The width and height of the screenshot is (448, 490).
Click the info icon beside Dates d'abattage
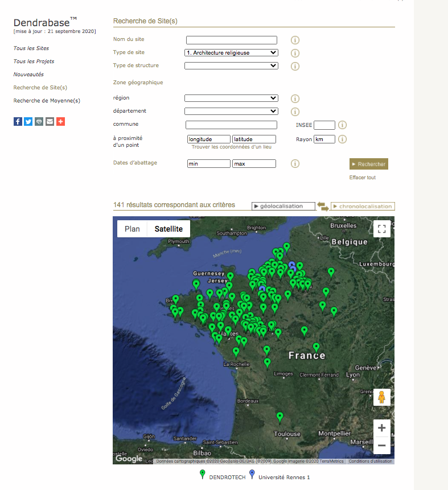(x=295, y=163)
